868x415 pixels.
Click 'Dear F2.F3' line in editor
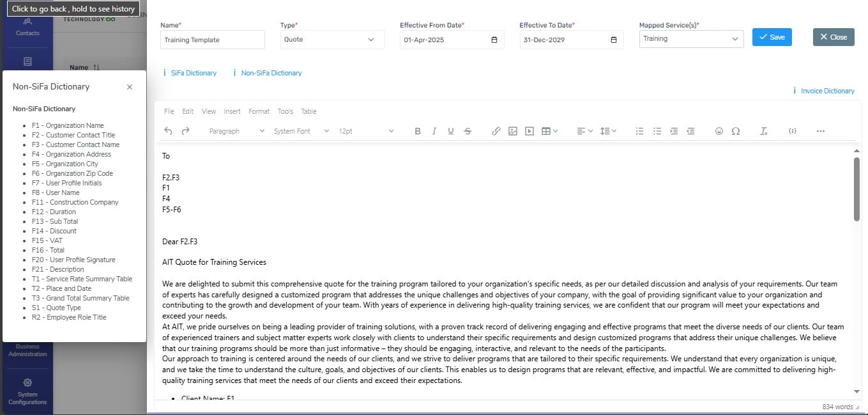coord(179,242)
